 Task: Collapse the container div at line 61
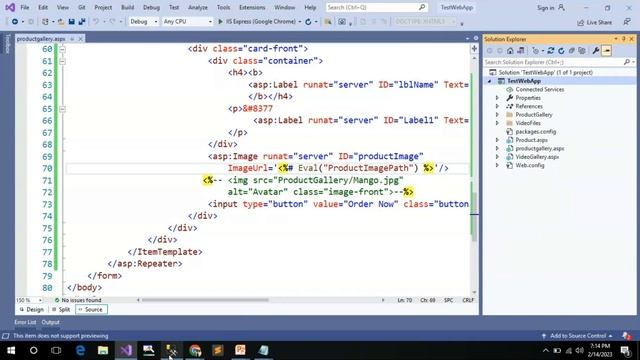(62, 61)
